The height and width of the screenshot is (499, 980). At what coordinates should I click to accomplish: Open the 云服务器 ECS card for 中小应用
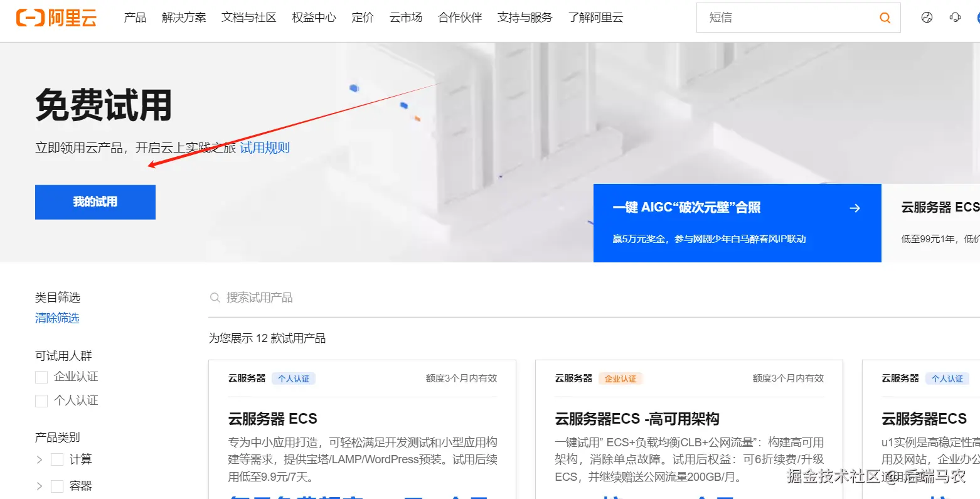tap(273, 419)
